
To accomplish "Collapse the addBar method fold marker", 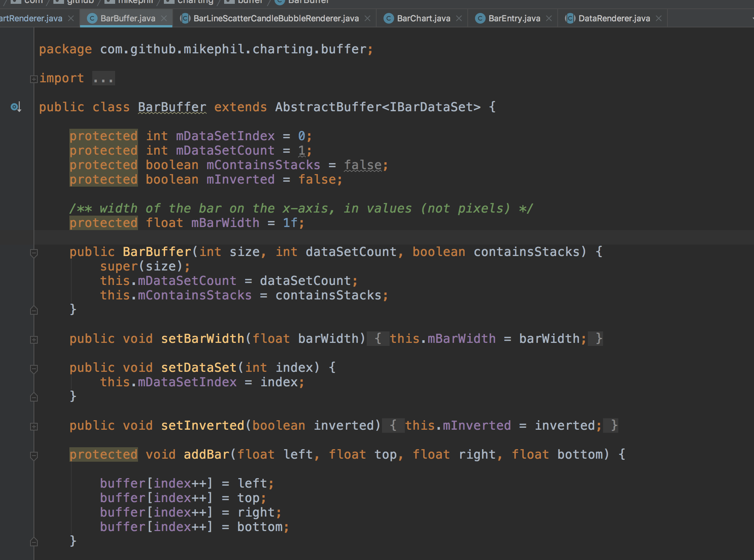I will point(34,455).
